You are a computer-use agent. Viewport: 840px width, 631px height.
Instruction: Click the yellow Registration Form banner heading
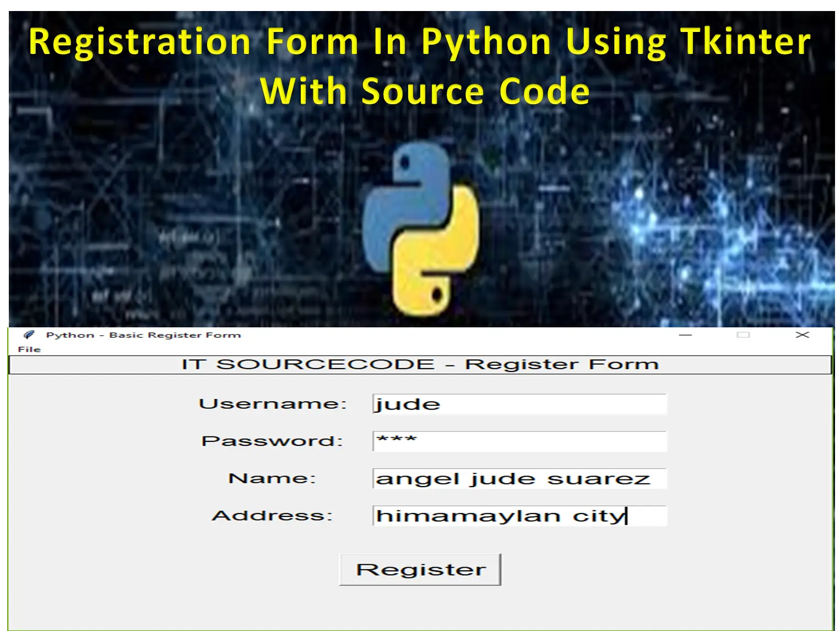pos(420,42)
